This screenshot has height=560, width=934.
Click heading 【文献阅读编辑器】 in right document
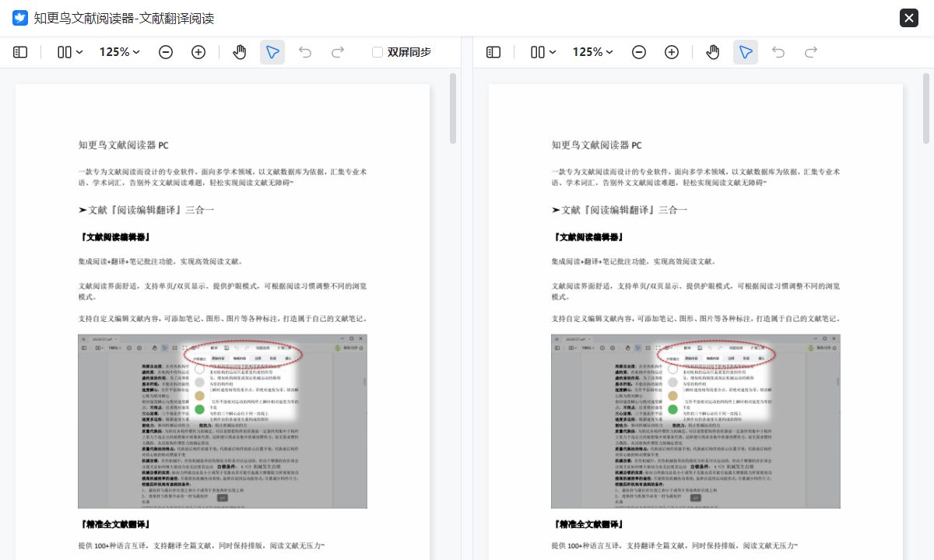pos(588,237)
